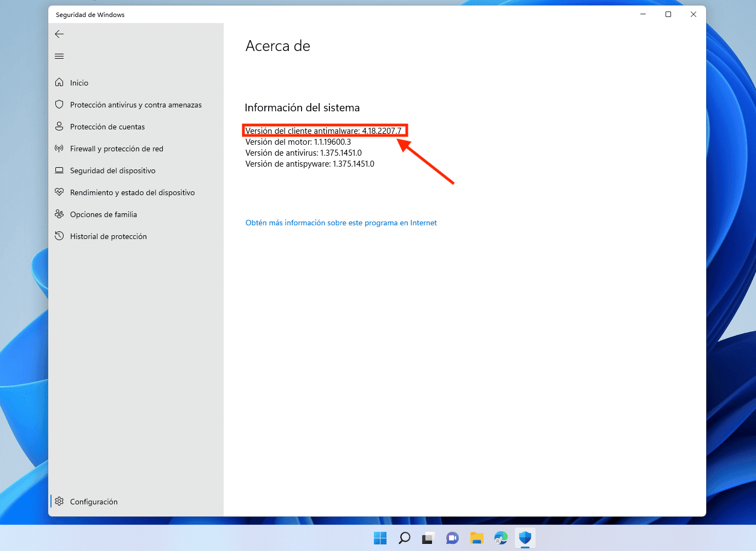Click the Windows Security shield on the taskbar

[x=525, y=538]
